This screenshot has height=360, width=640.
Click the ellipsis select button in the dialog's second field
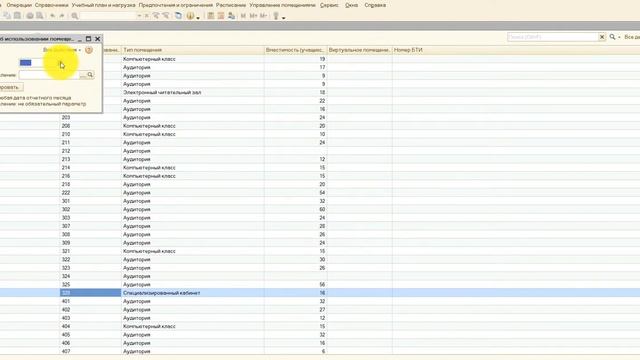83,75
